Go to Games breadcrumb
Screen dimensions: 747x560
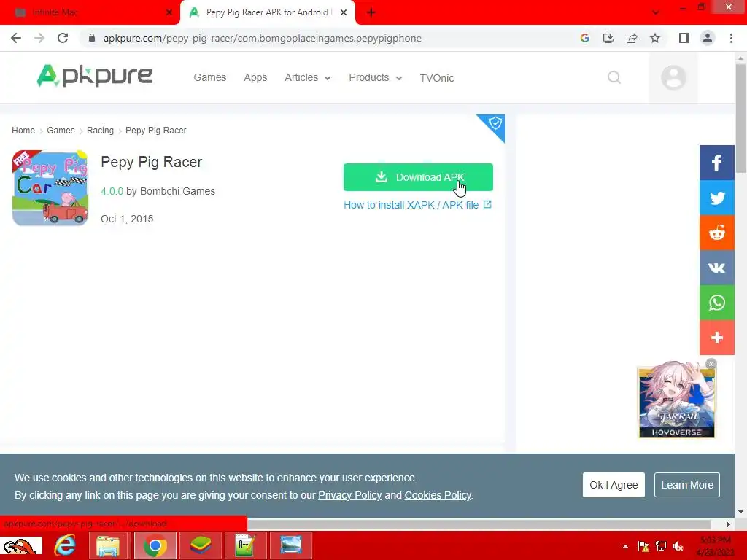[x=61, y=130]
